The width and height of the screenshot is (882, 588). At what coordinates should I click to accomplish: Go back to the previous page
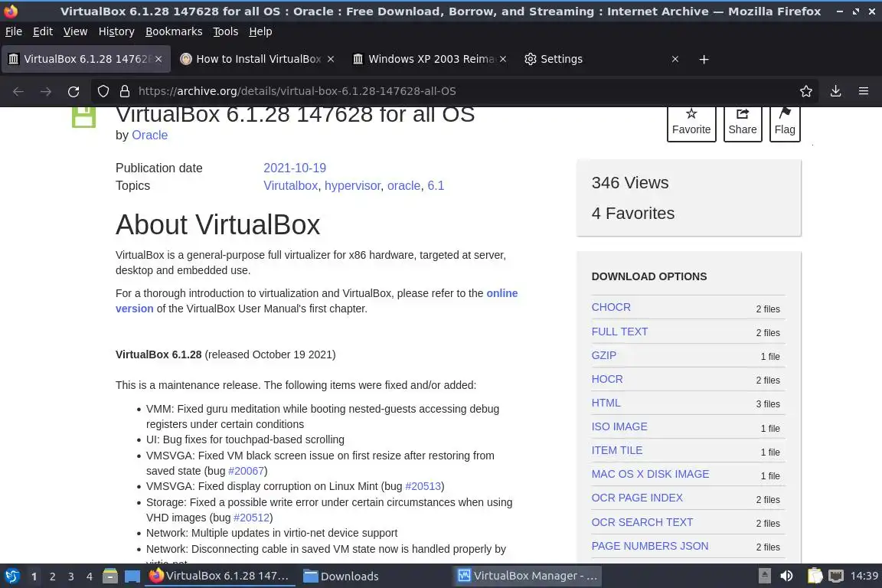(x=18, y=91)
